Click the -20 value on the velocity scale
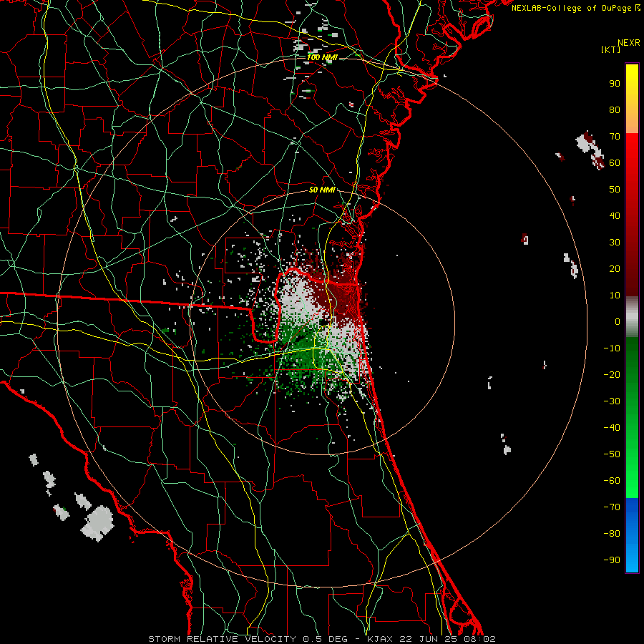644x644 pixels. (612, 375)
